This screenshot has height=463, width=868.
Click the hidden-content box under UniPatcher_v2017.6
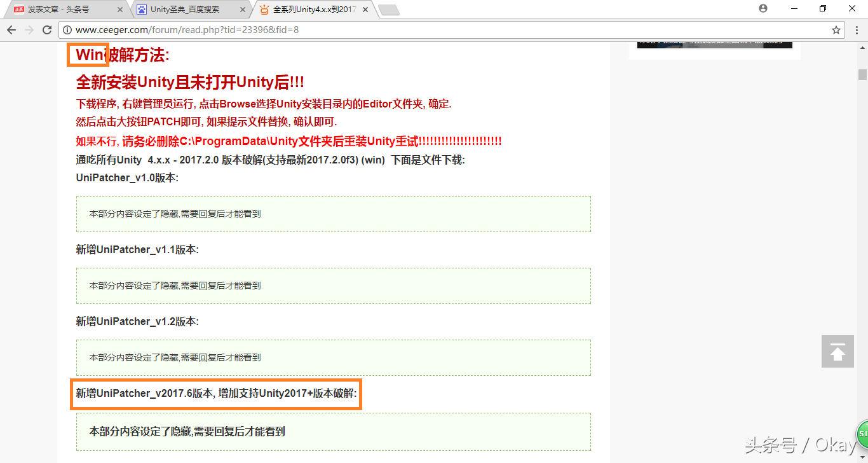334,432
